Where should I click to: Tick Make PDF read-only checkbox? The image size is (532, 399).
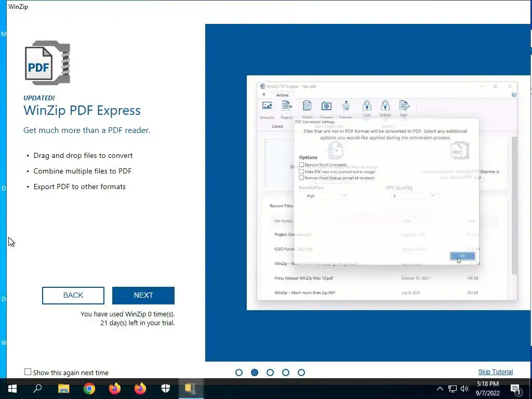(301, 171)
